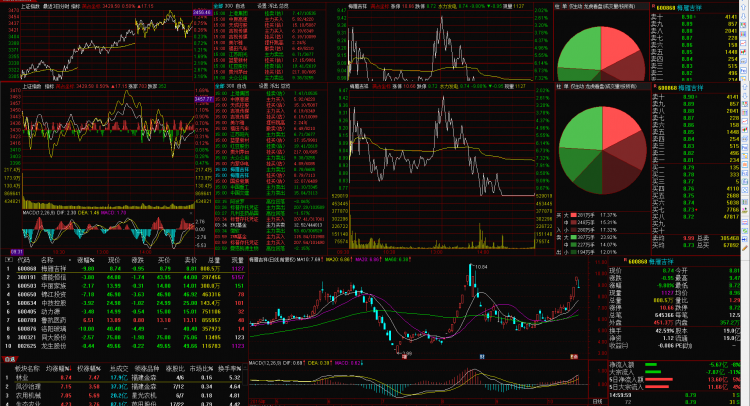
Task: Click the 净流入额 fund flow row
Action: click(674, 364)
